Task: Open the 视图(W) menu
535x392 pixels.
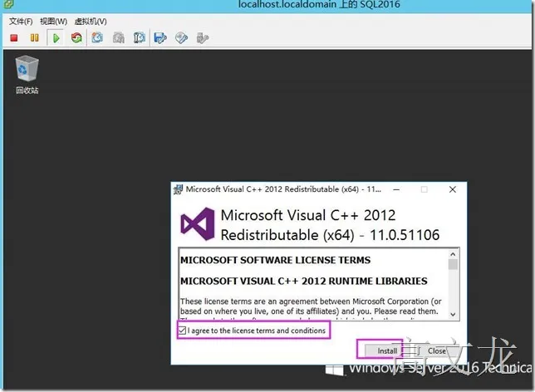Action: click(53, 22)
